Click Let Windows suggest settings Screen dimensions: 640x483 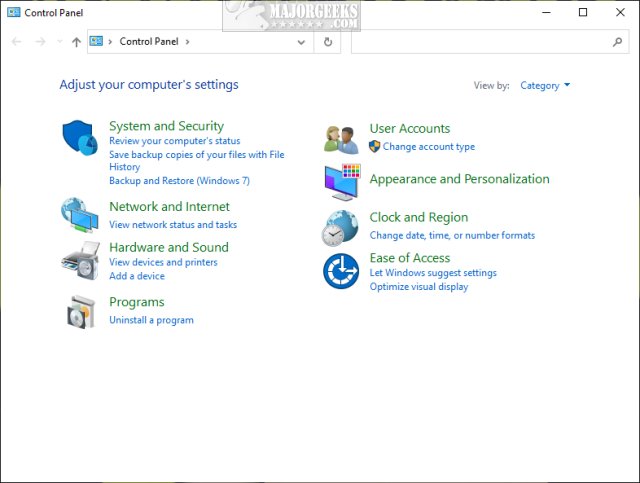(433, 273)
